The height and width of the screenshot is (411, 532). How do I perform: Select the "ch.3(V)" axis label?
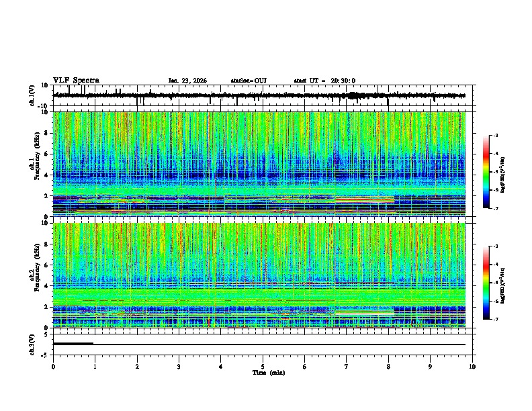32,345
